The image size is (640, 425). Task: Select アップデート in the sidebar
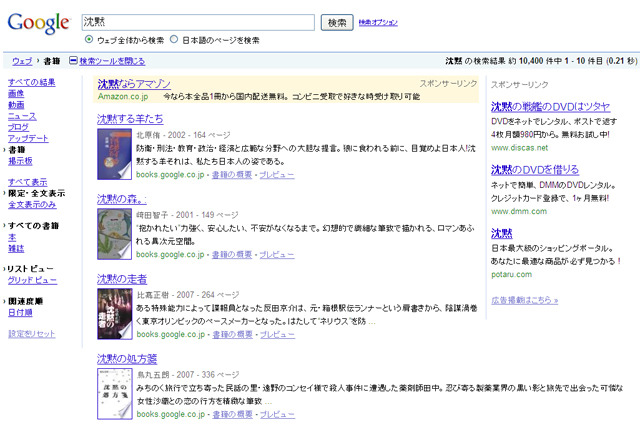pyautogui.click(x=28, y=138)
